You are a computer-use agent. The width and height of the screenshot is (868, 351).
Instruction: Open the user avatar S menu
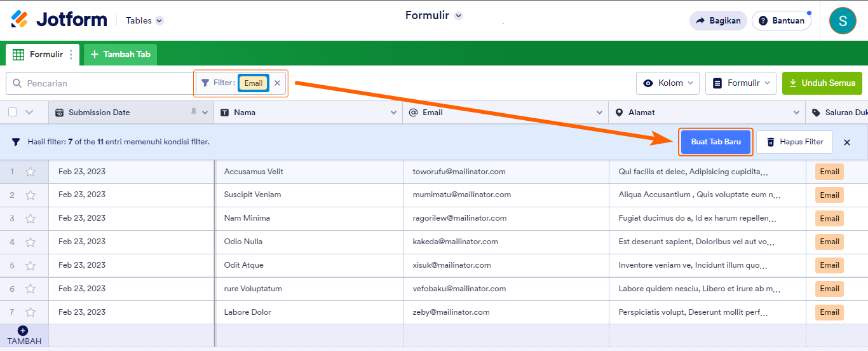pos(843,20)
